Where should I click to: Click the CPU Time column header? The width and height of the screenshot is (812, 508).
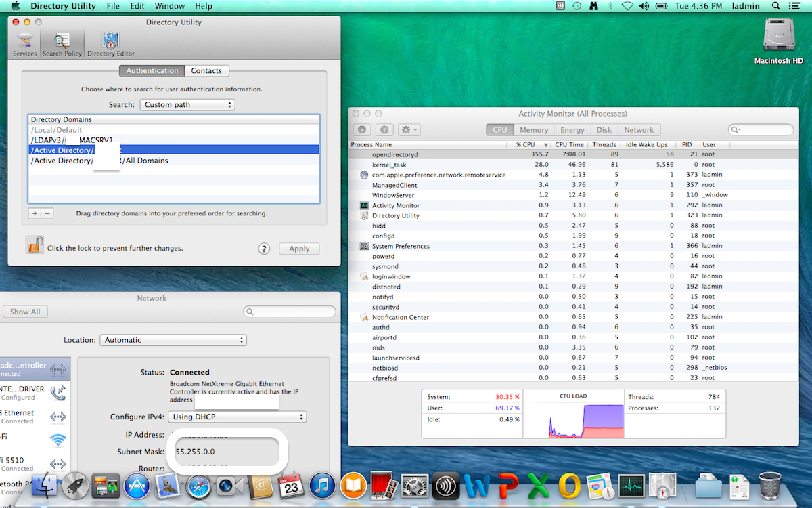tap(569, 144)
